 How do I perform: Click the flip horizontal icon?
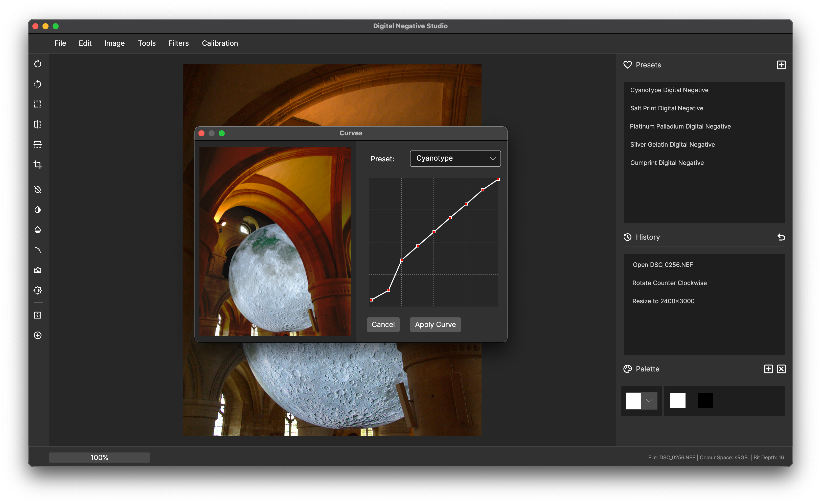[x=38, y=124]
